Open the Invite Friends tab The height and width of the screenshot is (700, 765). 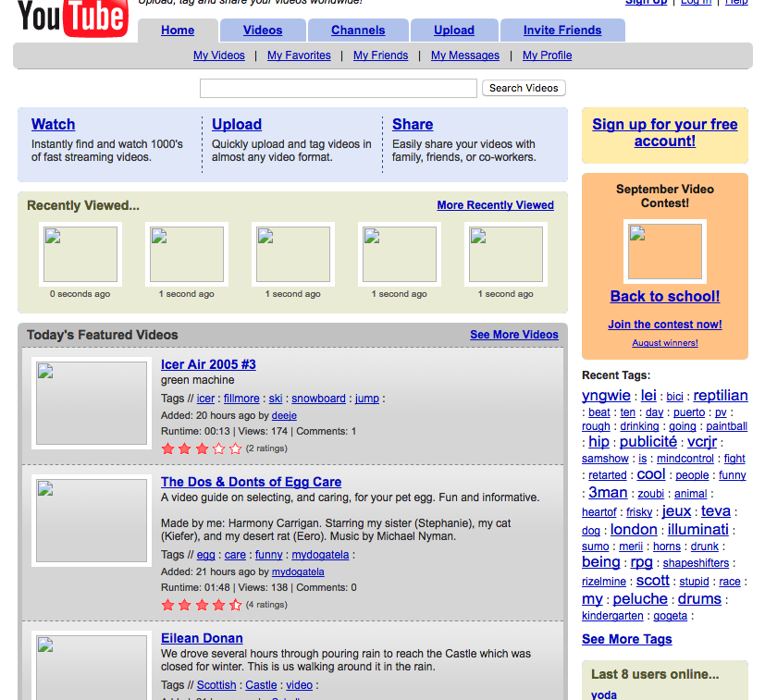coord(562,31)
